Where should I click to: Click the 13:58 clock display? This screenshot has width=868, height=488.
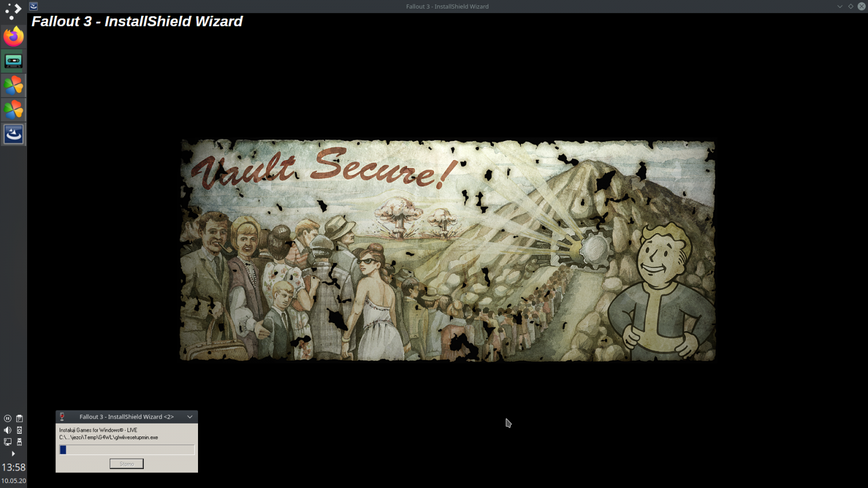(15, 467)
